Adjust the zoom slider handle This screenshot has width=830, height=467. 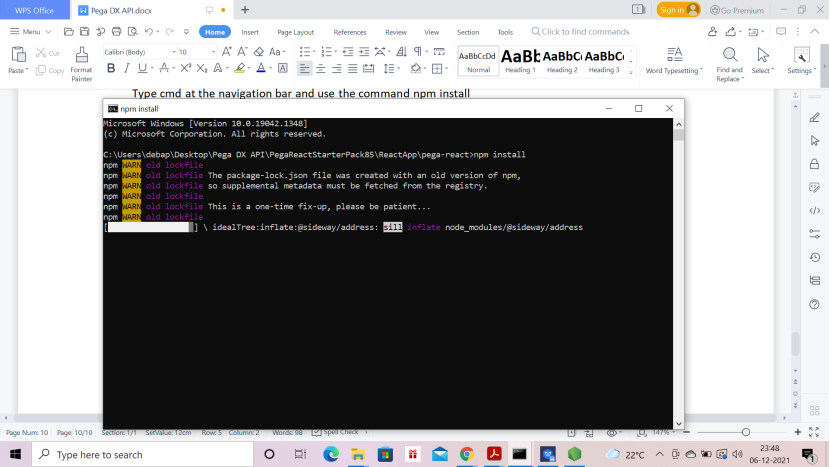coord(746,432)
